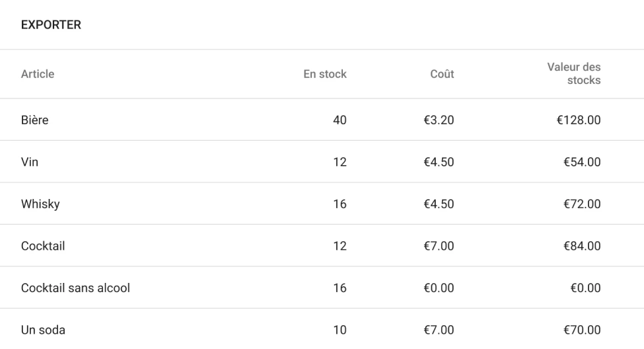Viewport: 644px width, 349px height.
Task: Select the Un soda article
Action: 43,330
